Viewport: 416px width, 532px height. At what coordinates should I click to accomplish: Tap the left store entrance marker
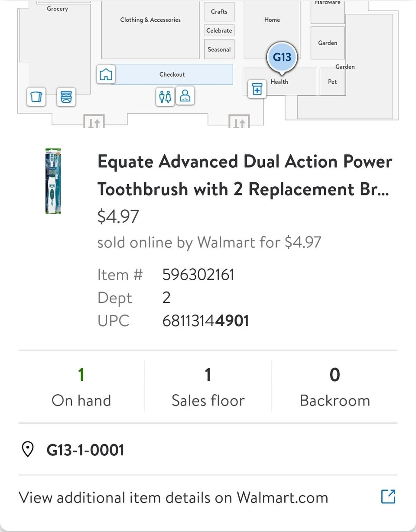(x=94, y=122)
